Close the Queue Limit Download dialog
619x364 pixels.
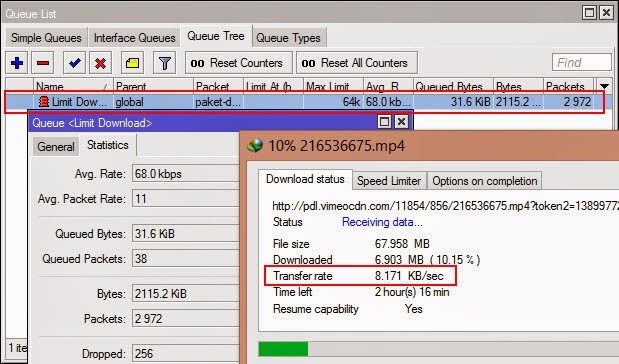[401, 122]
